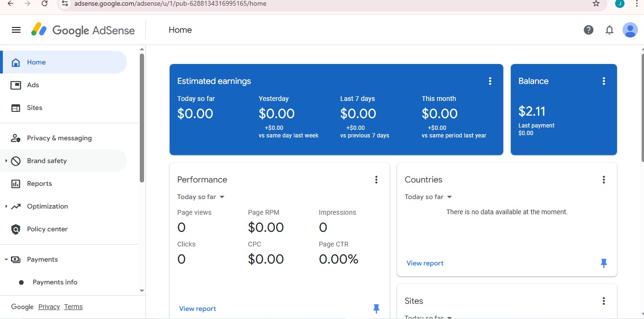
Task: Open the Terms footer link
Action: [x=73, y=307]
